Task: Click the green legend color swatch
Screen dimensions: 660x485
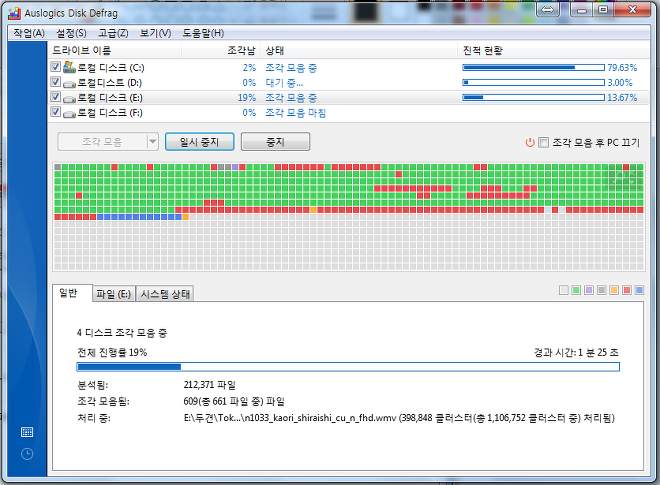Action: click(576, 290)
